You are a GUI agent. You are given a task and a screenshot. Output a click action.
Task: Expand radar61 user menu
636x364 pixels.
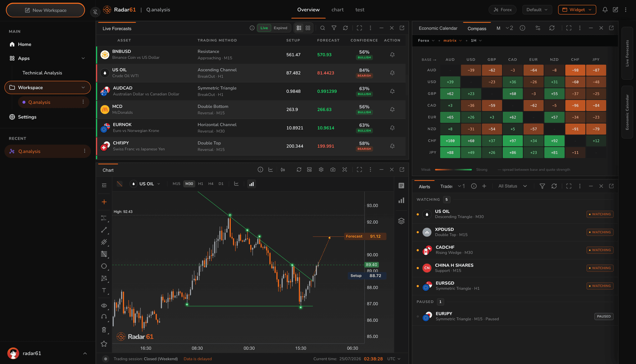tap(85, 353)
